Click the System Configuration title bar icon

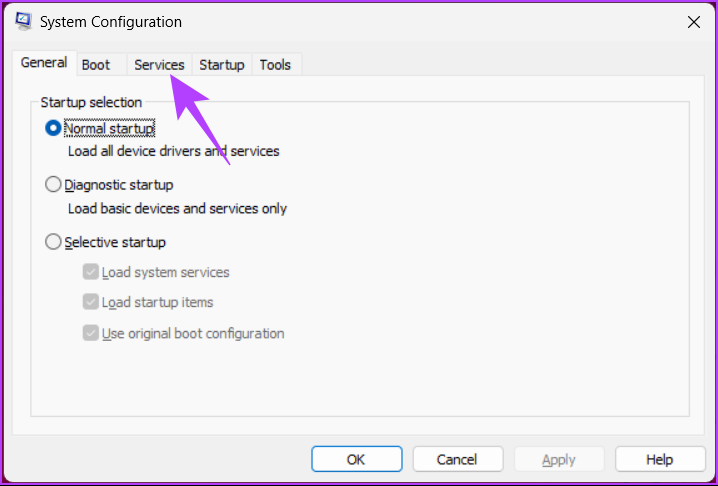click(24, 21)
